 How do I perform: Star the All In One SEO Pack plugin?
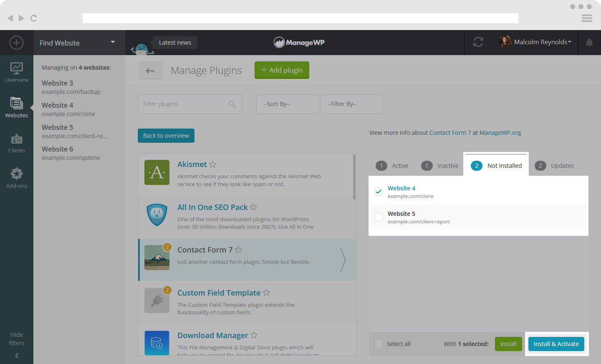point(253,207)
